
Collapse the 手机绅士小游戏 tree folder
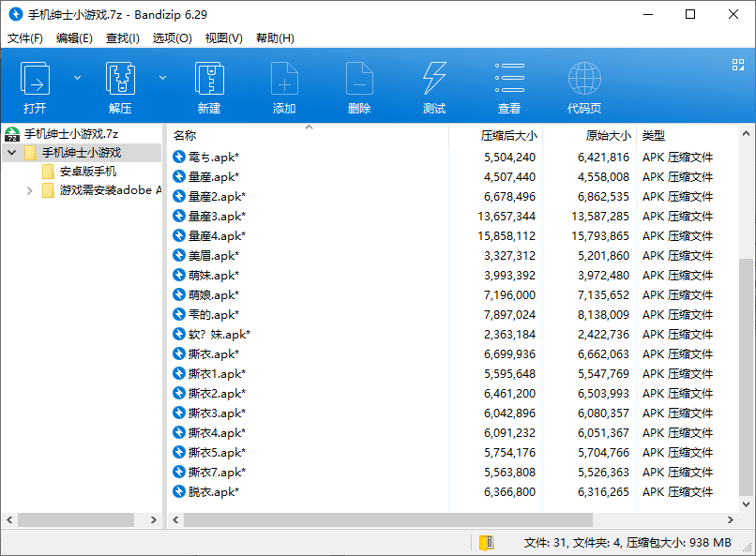tap(12, 153)
